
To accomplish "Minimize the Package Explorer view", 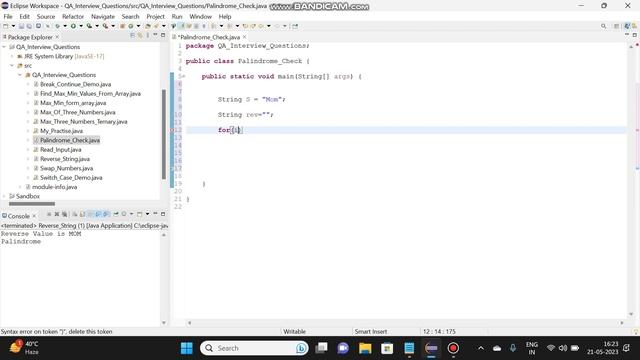I will coord(155,36).
